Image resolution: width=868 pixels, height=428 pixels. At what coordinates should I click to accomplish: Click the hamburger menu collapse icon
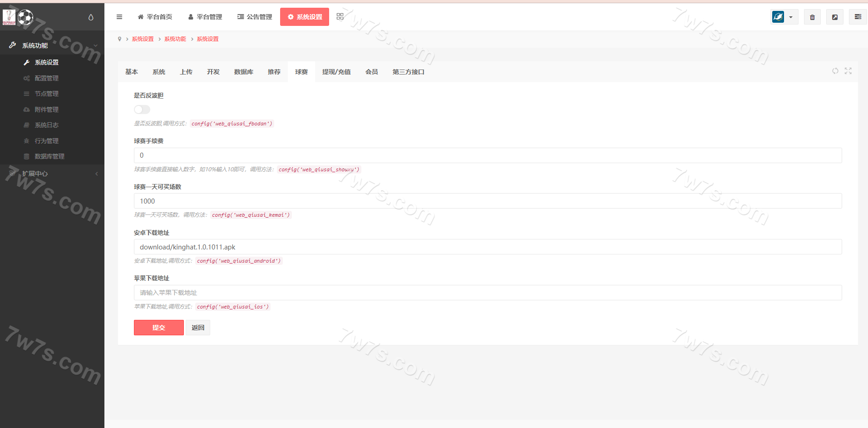pyautogui.click(x=119, y=17)
